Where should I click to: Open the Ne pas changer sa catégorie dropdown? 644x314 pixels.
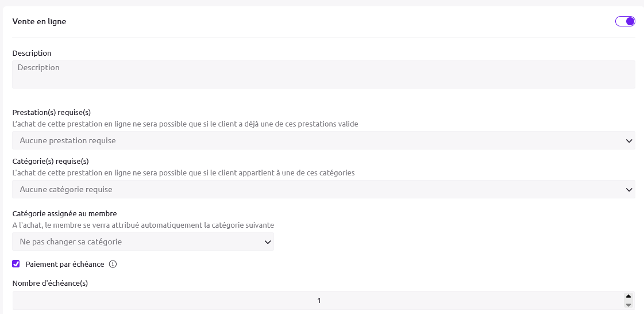click(143, 242)
